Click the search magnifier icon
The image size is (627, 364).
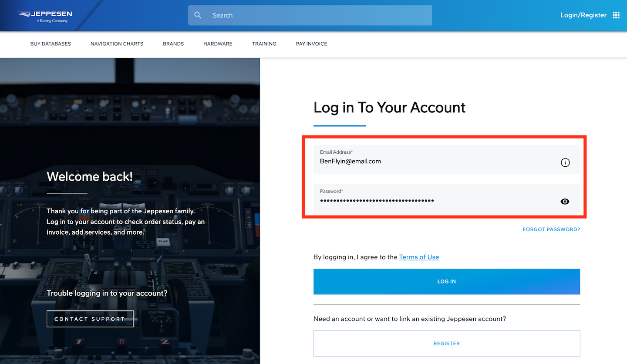click(x=198, y=15)
